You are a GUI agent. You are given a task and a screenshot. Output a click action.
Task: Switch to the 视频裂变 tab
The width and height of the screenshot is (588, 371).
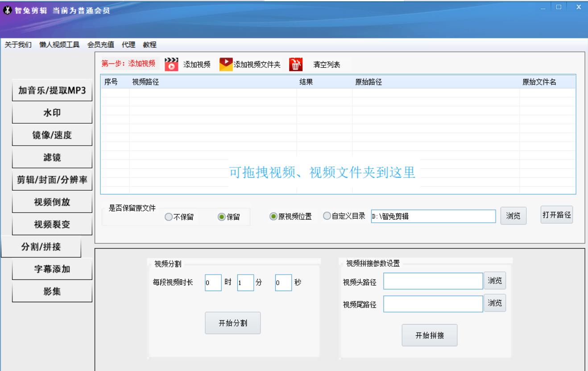[x=52, y=225]
